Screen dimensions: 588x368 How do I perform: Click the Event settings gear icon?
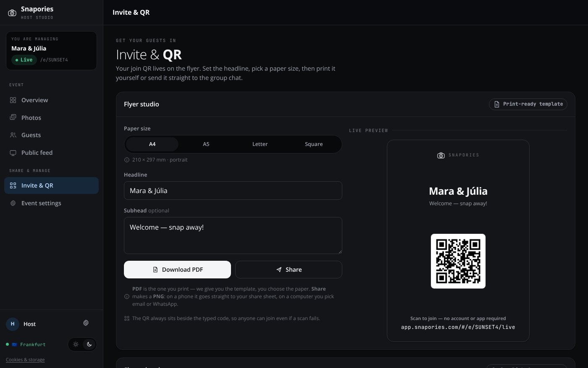13,203
